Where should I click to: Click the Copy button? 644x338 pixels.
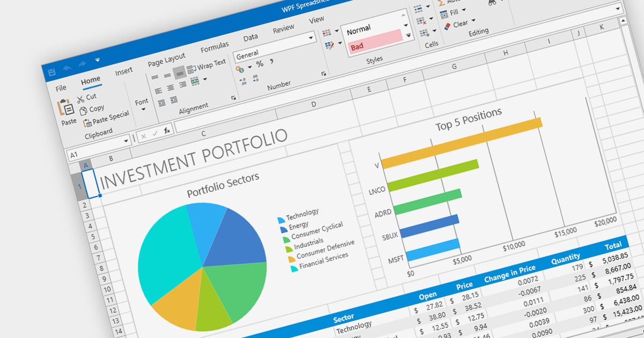click(x=92, y=109)
